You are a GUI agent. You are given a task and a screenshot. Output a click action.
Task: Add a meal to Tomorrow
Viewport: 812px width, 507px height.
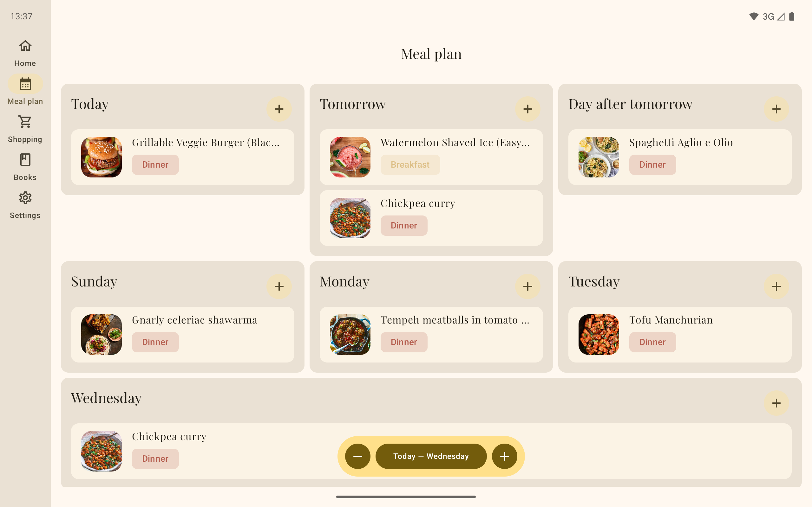527,109
